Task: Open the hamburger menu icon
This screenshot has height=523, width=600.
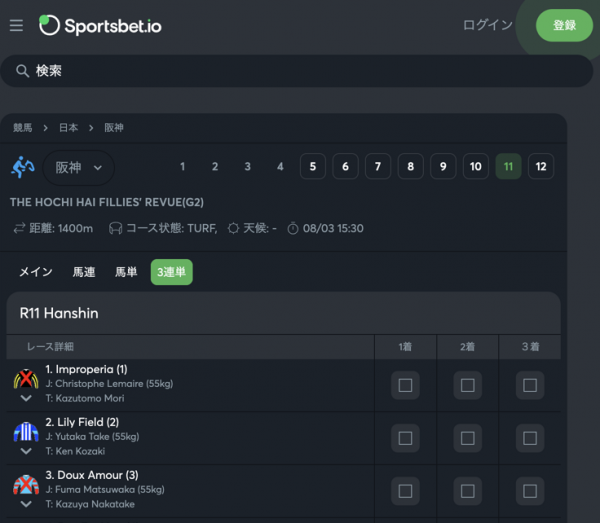Action: pyautogui.click(x=16, y=26)
